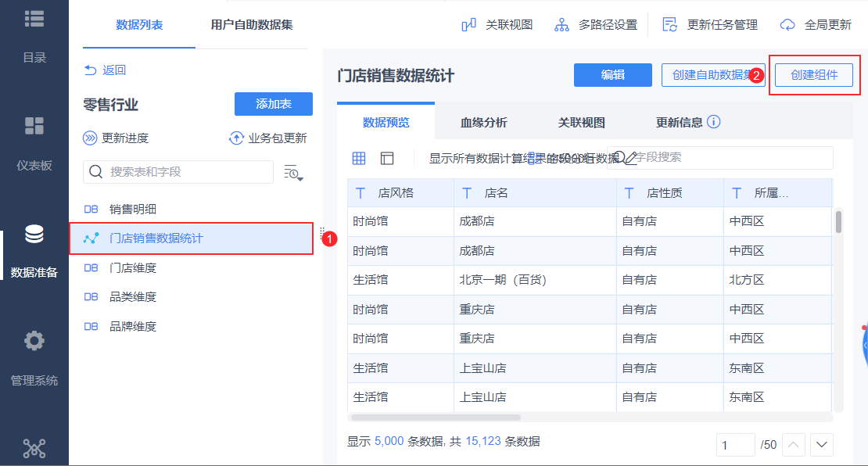Click the 5,000 displayed rows count

click(389, 441)
